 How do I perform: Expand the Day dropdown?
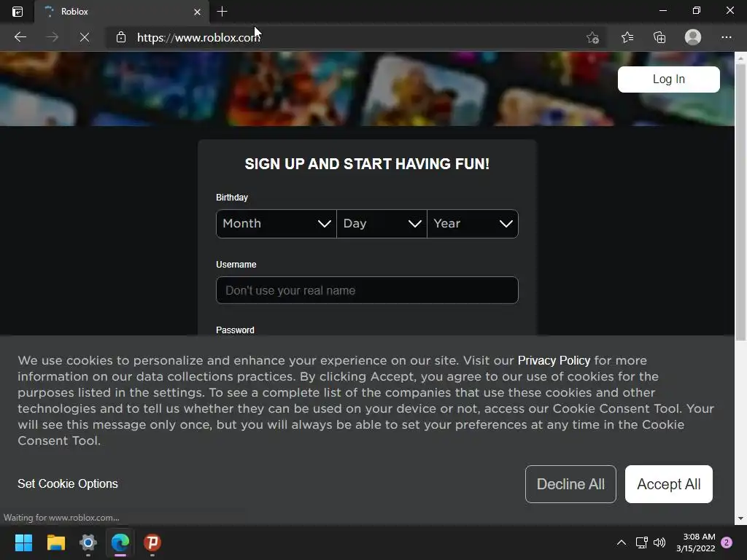(x=382, y=223)
